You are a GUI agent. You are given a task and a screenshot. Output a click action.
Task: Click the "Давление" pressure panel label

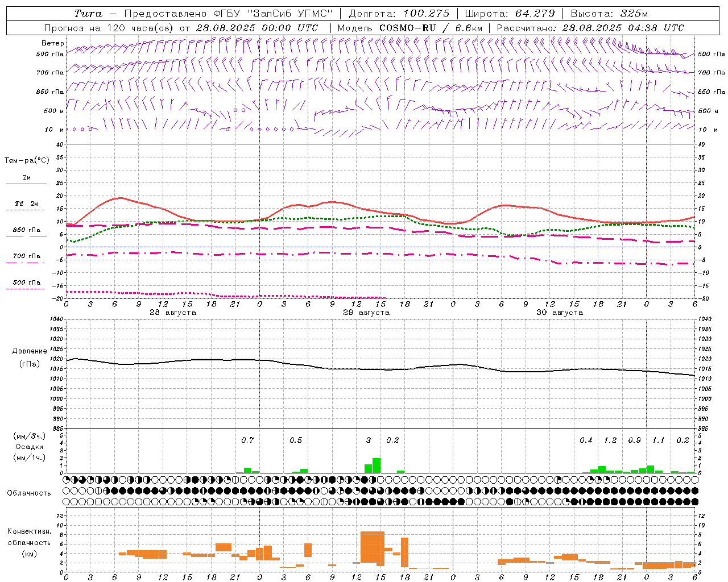point(30,351)
